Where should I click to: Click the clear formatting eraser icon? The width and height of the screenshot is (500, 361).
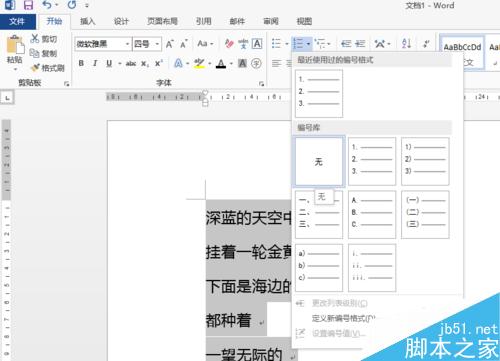[229, 44]
